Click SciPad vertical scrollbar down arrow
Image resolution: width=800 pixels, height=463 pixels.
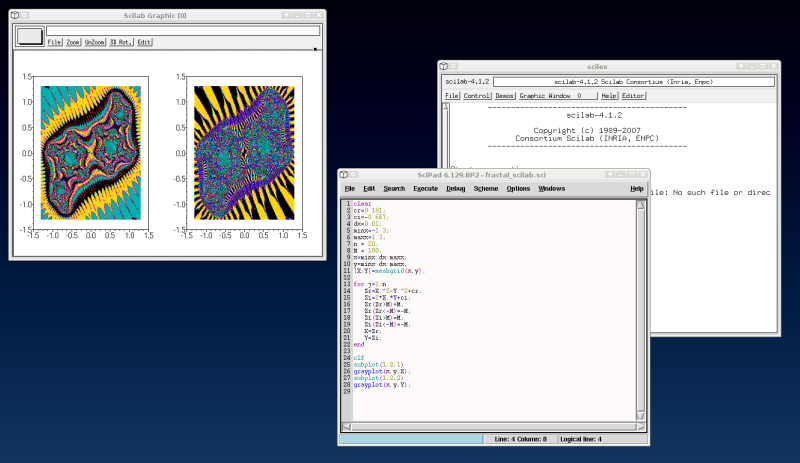tap(641, 416)
